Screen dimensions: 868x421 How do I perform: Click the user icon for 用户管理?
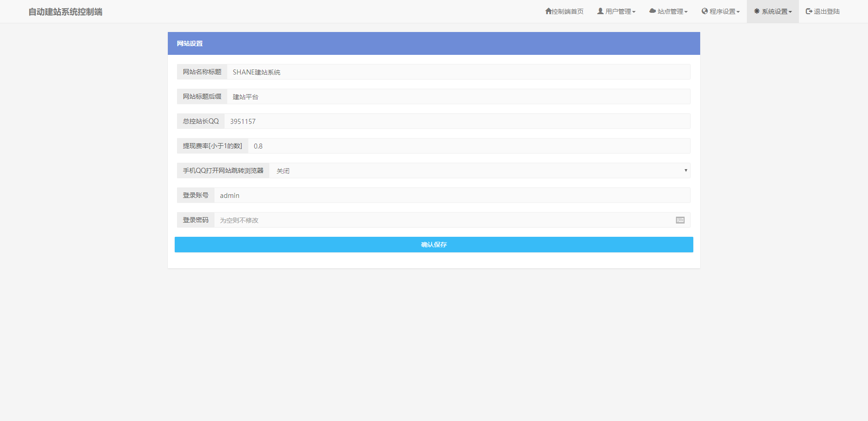click(600, 11)
